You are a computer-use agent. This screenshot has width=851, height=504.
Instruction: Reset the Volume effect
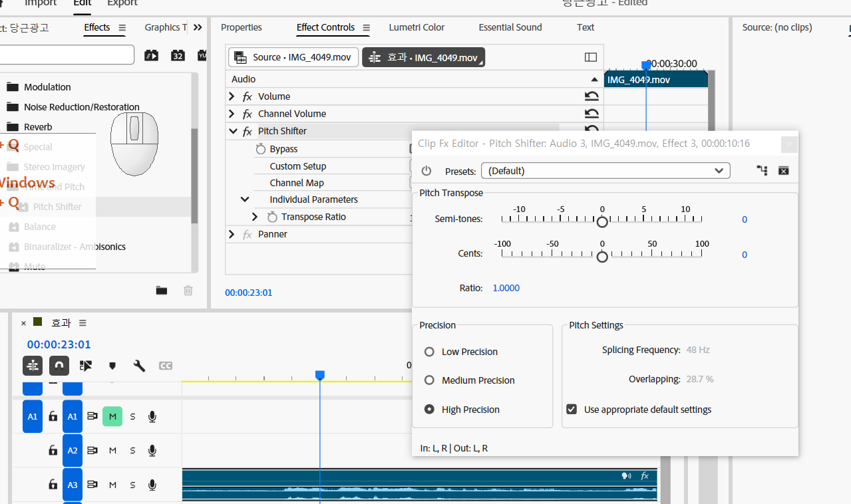click(x=591, y=96)
